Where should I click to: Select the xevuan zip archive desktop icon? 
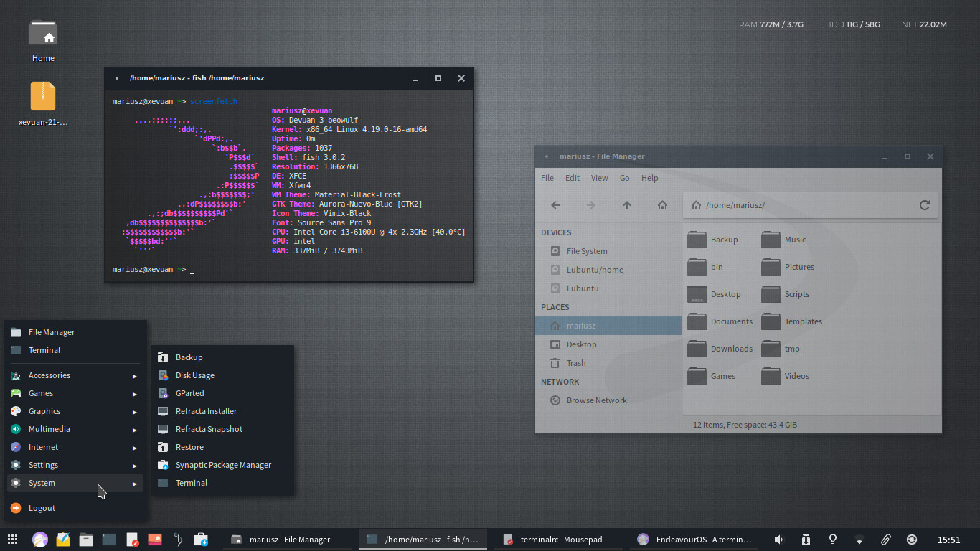pyautogui.click(x=43, y=103)
